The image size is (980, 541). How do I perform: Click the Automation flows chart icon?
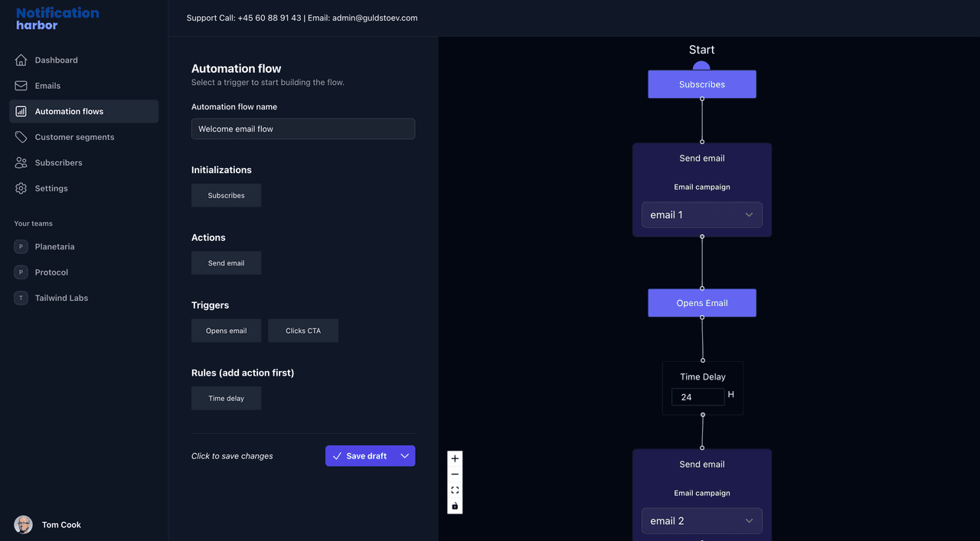click(x=21, y=111)
